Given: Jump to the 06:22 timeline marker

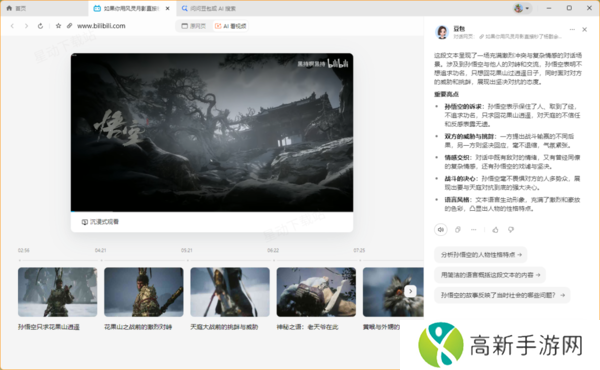Looking at the screenshot, I should point(273,250).
